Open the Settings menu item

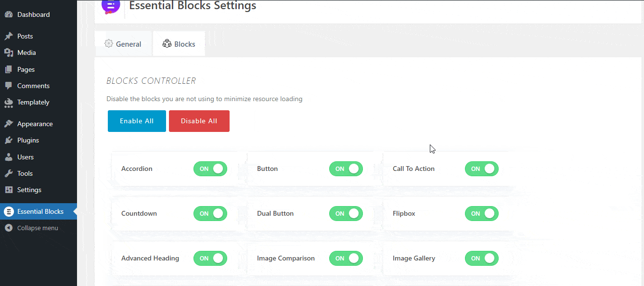pos(39,190)
